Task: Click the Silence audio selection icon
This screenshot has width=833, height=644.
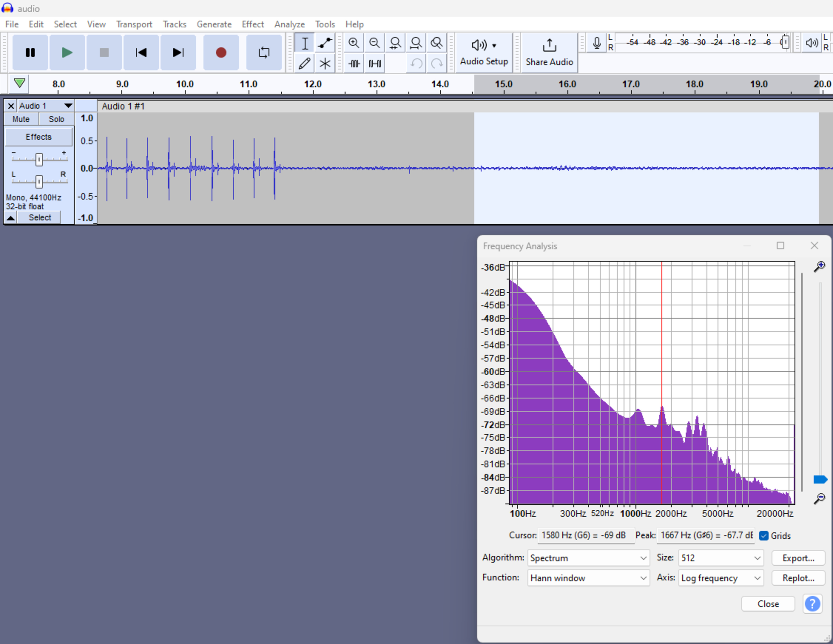Action: (x=375, y=63)
